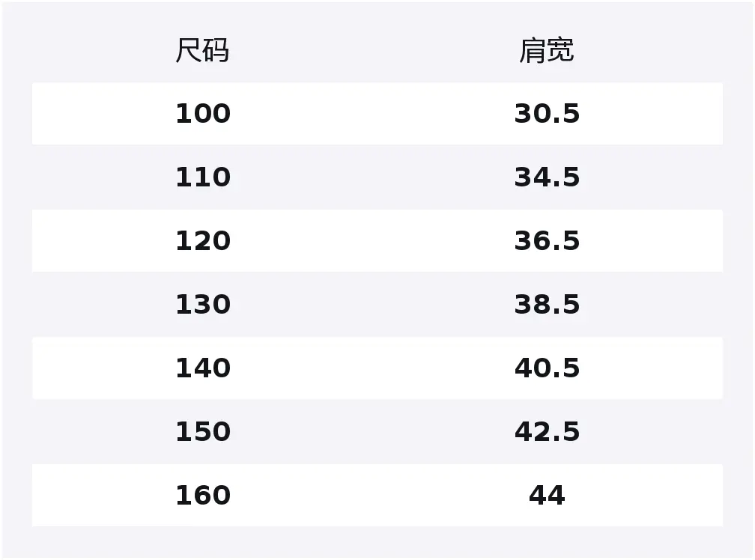Click the 40.5 shoulder width value
Image resolution: width=755 pixels, height=560 pixels.
tap(547, 368)
